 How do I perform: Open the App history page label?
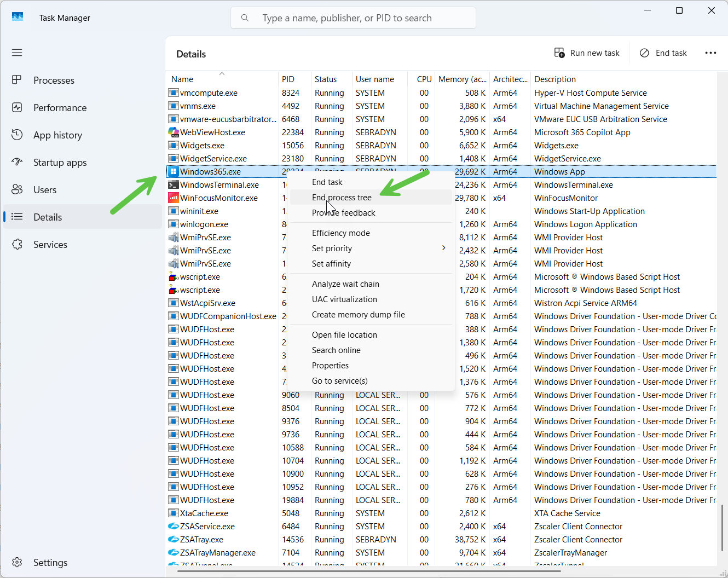pyautogui.click(x=57, y=135)
